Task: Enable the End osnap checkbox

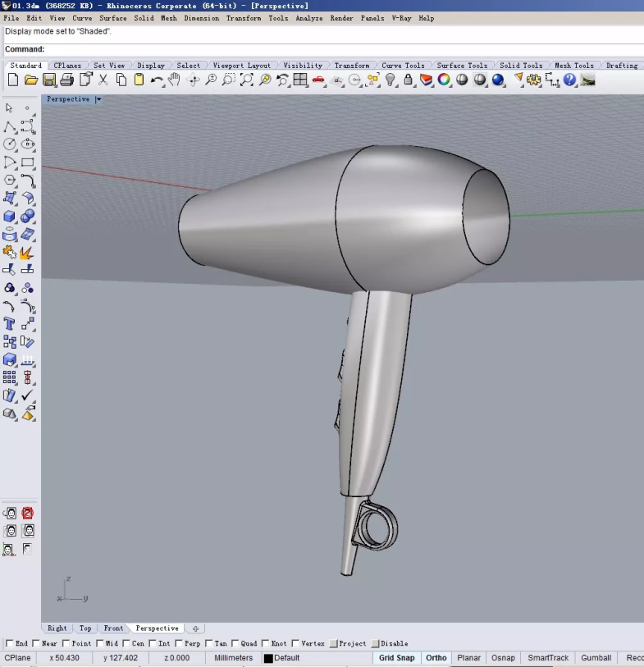Action: 10,644
